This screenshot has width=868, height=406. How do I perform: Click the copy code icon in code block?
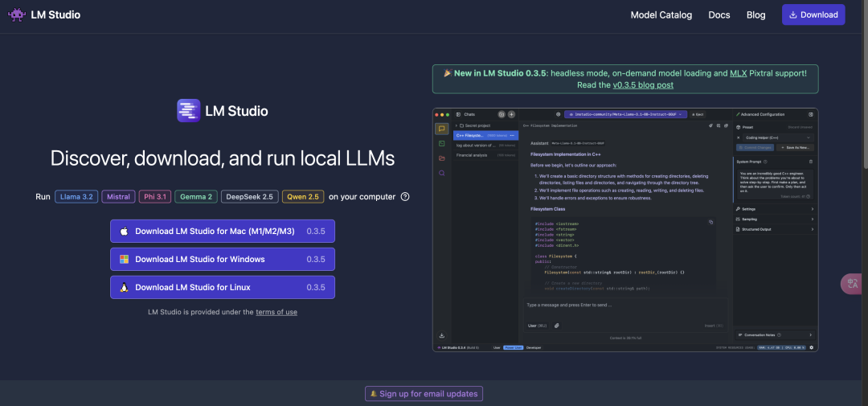(x=710, y=222)
